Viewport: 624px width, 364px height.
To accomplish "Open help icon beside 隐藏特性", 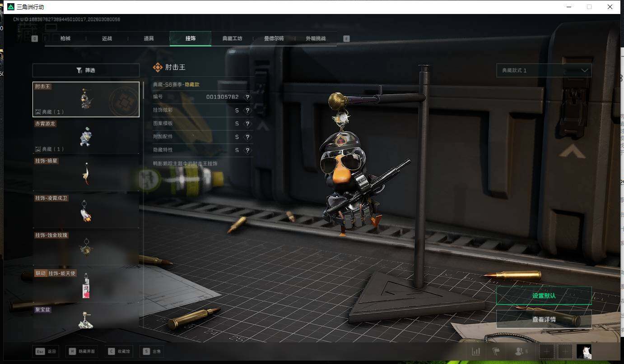I will click(x=247, y=150).
